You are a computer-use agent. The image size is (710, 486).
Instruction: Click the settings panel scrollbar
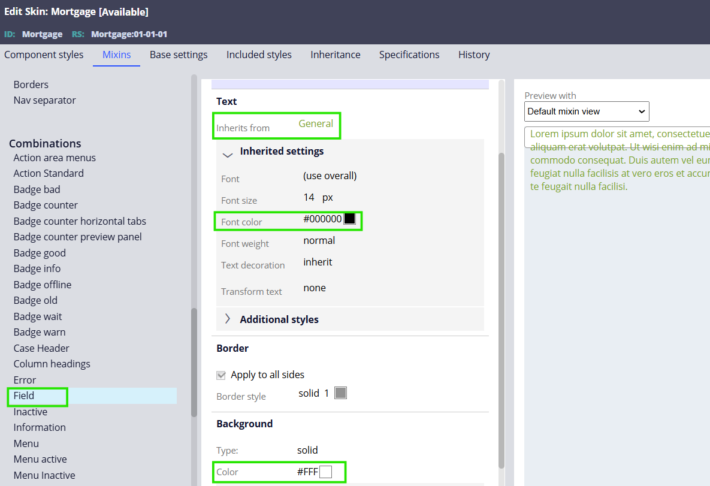501,311
